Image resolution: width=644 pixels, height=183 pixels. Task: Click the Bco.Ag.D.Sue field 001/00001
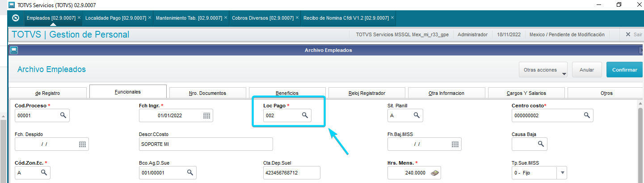coord(168,173)
